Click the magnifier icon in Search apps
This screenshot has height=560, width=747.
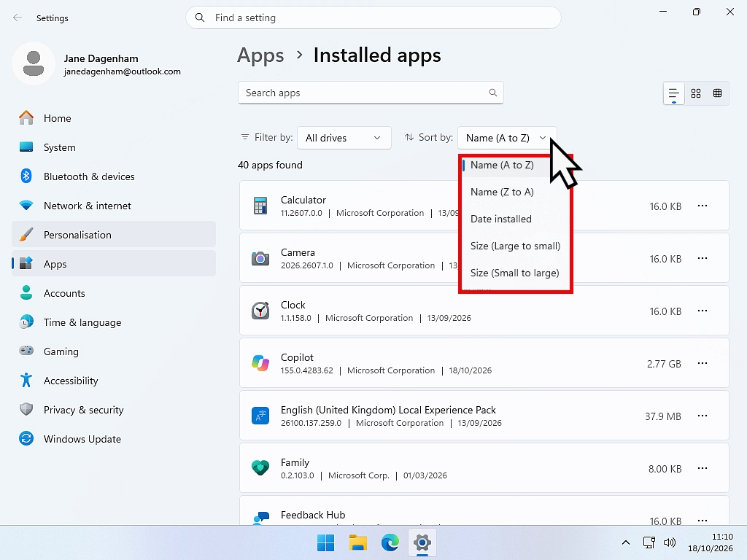tap(493, 93)
